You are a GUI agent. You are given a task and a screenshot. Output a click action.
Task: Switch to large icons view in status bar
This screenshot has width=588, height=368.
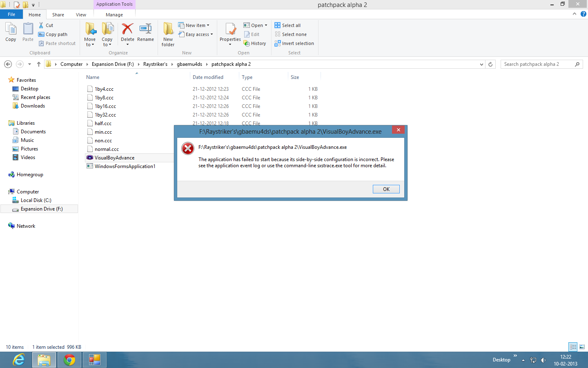click(582, 347)
